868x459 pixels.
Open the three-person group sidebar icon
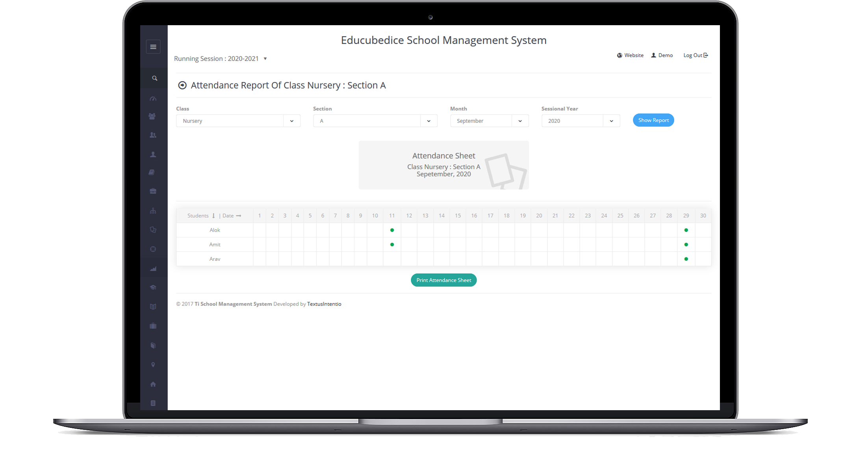pos(152,116)
